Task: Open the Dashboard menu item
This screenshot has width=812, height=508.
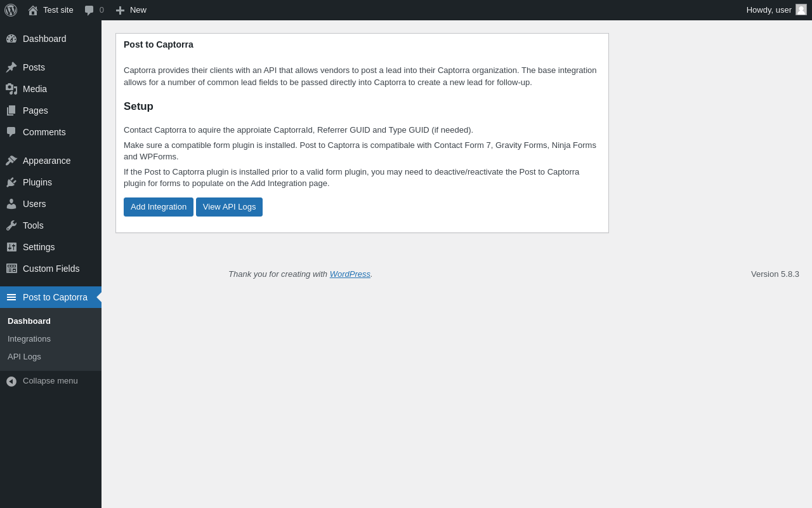Action: coord(51,39)
